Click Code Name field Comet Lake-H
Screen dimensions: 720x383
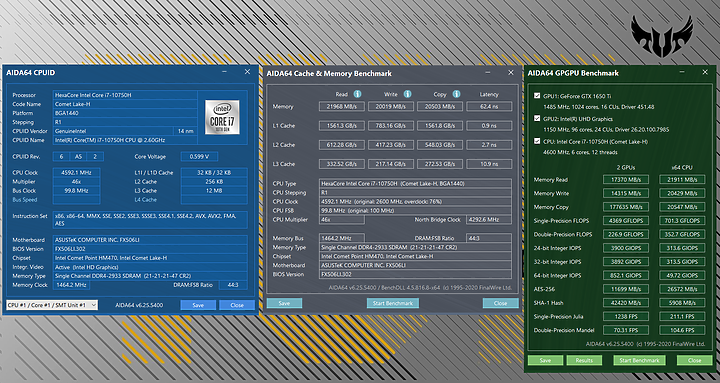125,104
